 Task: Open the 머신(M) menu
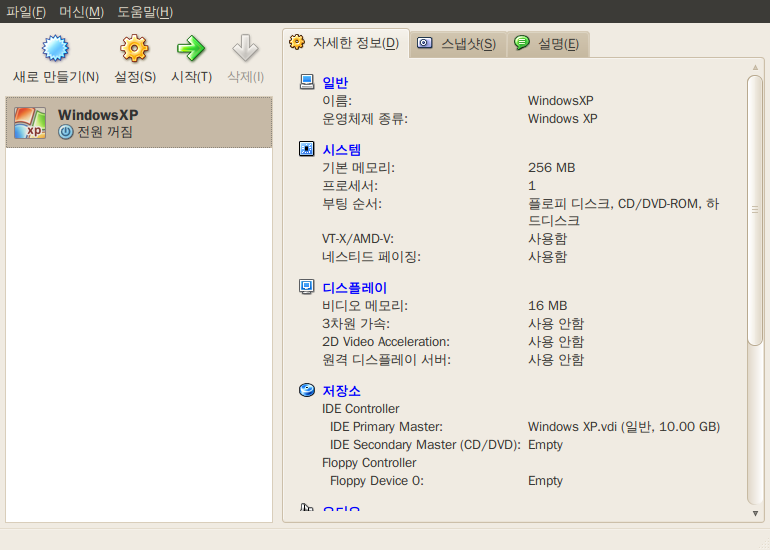click(x=82, y=12)
